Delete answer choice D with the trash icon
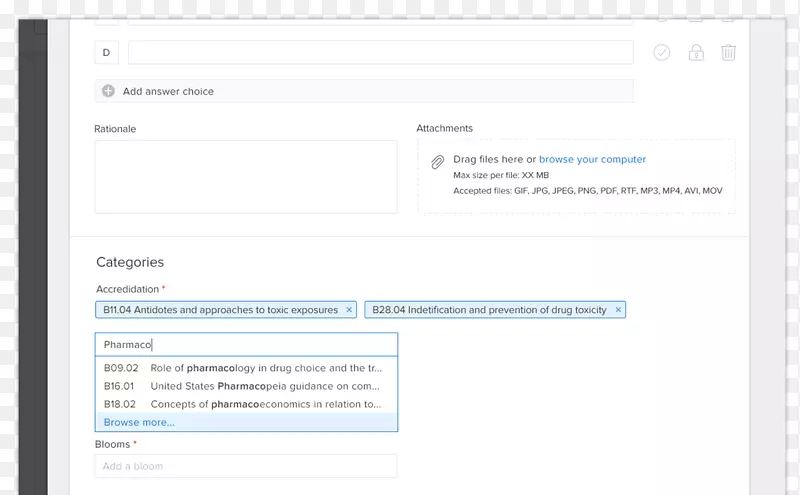 [x=729, y=53]
